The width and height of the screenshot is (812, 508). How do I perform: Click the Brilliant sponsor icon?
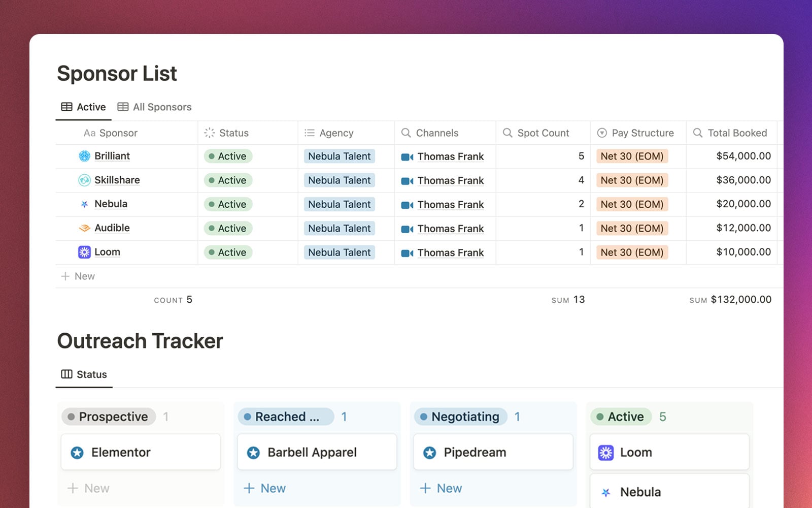tap(83, 156)
